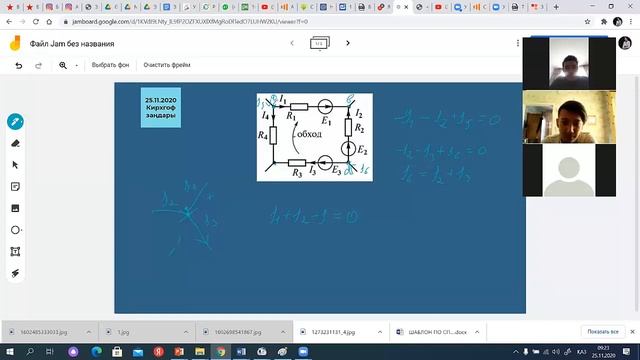Select the middle Zoom participant video thumbnail

[569, 117]
